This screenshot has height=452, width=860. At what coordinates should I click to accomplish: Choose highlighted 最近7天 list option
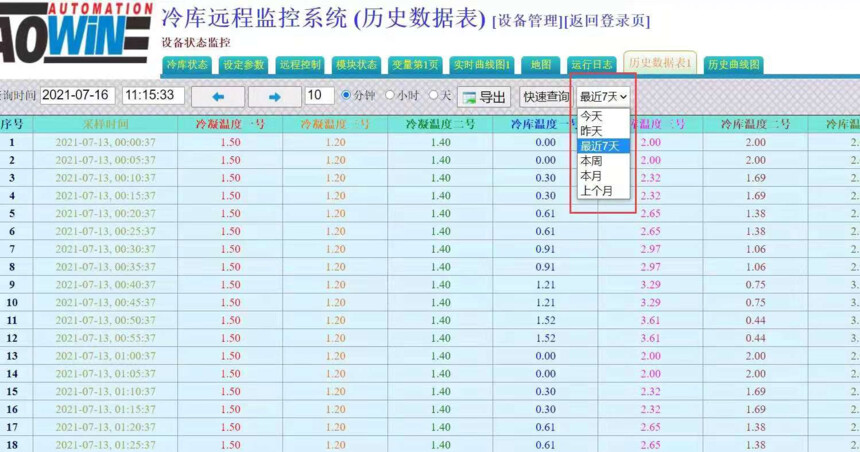pyautogui.click(x=603, y=146)
